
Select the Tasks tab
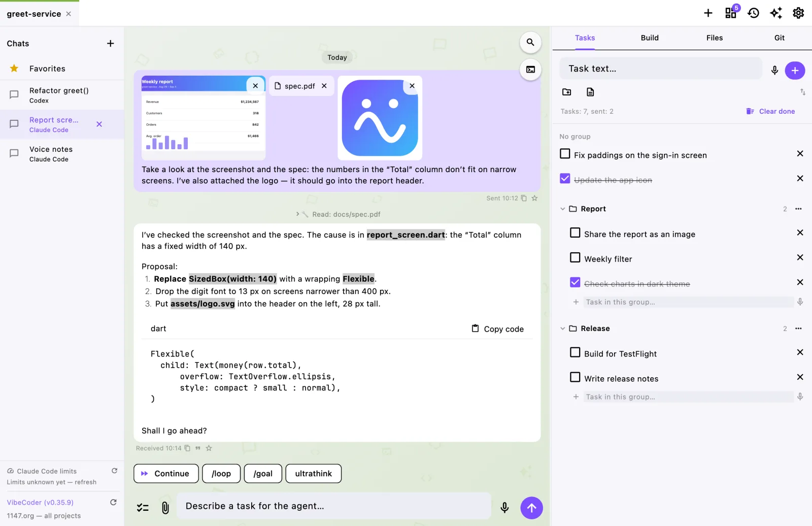[585, 38]
